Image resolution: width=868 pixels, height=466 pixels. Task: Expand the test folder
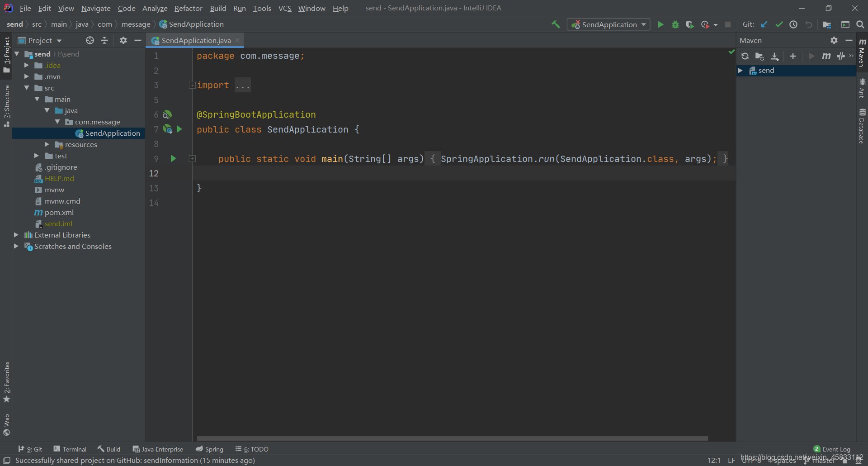coord(37,156)
